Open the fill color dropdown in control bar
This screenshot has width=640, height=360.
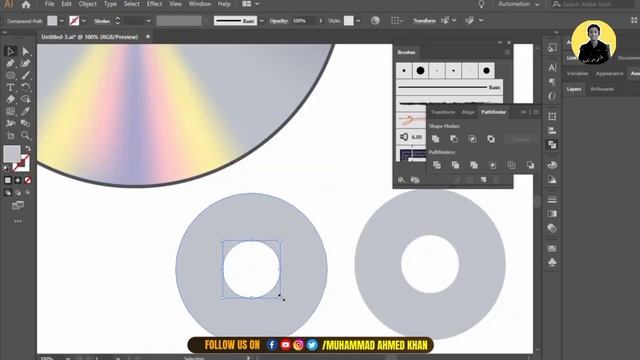pyautogui.click(x=62, y=21)
